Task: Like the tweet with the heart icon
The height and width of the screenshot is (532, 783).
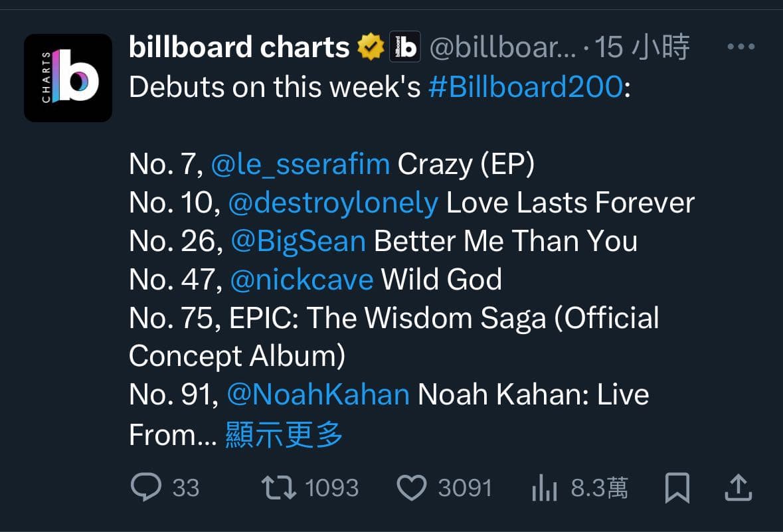Action: [412, 488]
